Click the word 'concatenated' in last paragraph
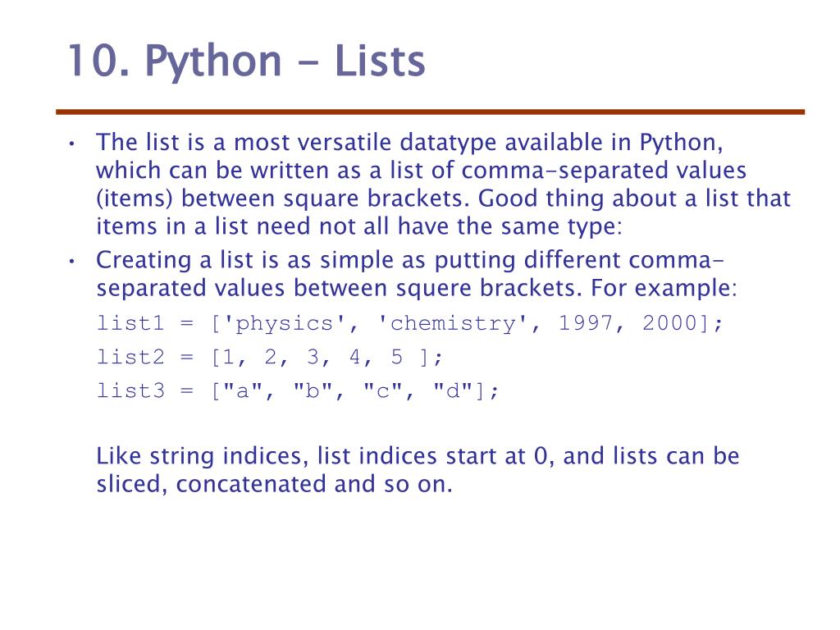Viewport: 840px width, 630px height. point(251,484)
